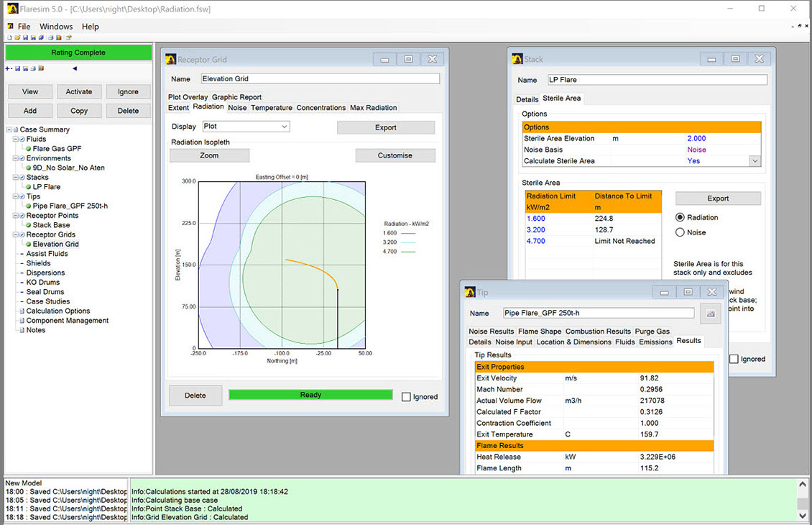
Task: Click the printer icon in the case panel toolbar
Action: pos(33,68)
